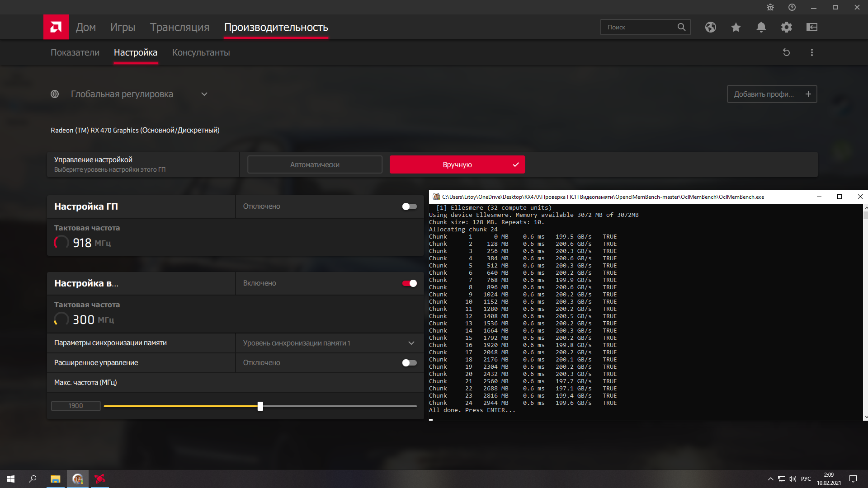Image resolution: width=868 pixels, height=488 pixels.
Task: Open notifications bell icon
Action: tap(761, 27)
